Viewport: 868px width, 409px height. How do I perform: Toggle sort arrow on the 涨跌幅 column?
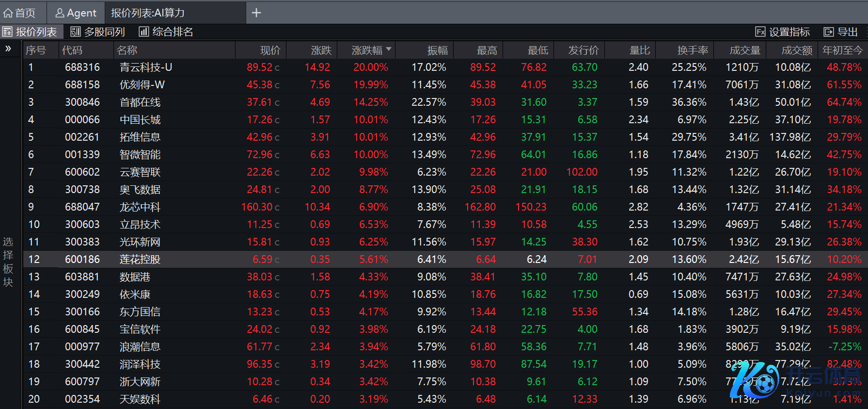coord(389,50)
